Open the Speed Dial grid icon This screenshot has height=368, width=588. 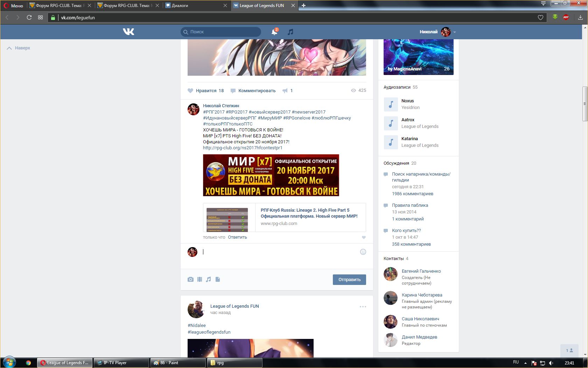coord(40,18)
